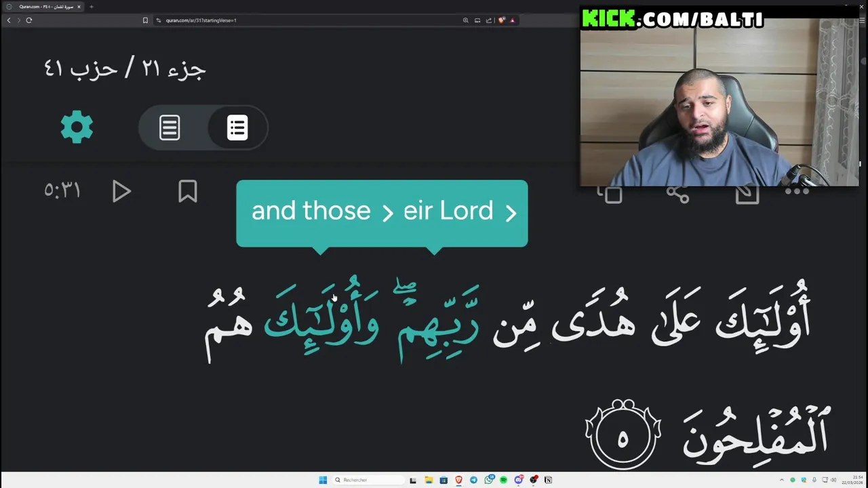Click the word ٱلْمُفْلِحُونَ on the second line
This screenshot has width=868, height=488.
click(756, 434)
